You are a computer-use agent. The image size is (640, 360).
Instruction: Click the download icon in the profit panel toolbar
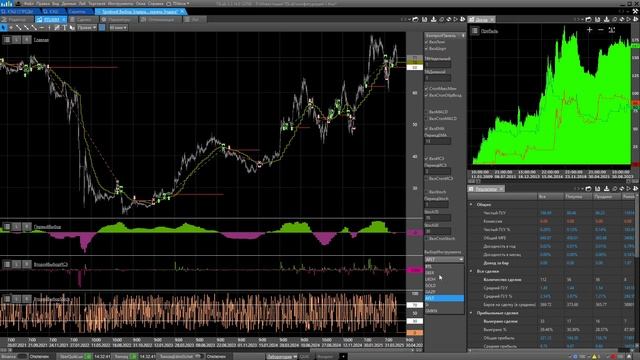click(607, 19)
